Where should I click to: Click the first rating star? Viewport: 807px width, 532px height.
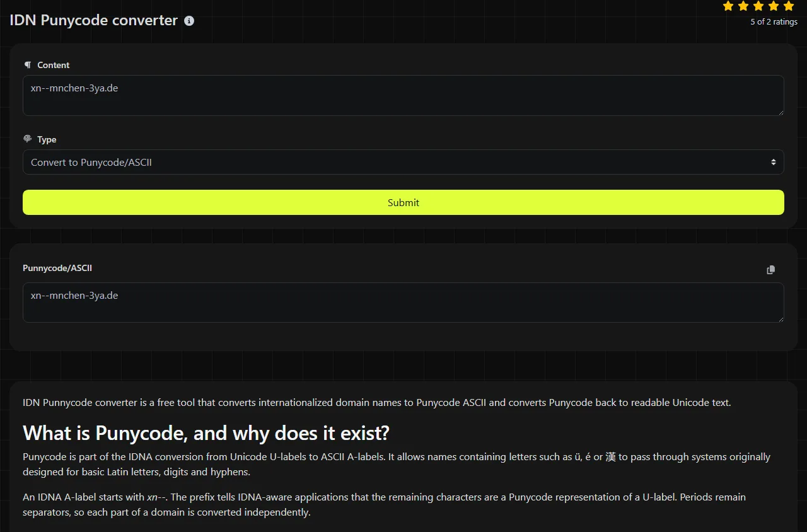point(728,6)
